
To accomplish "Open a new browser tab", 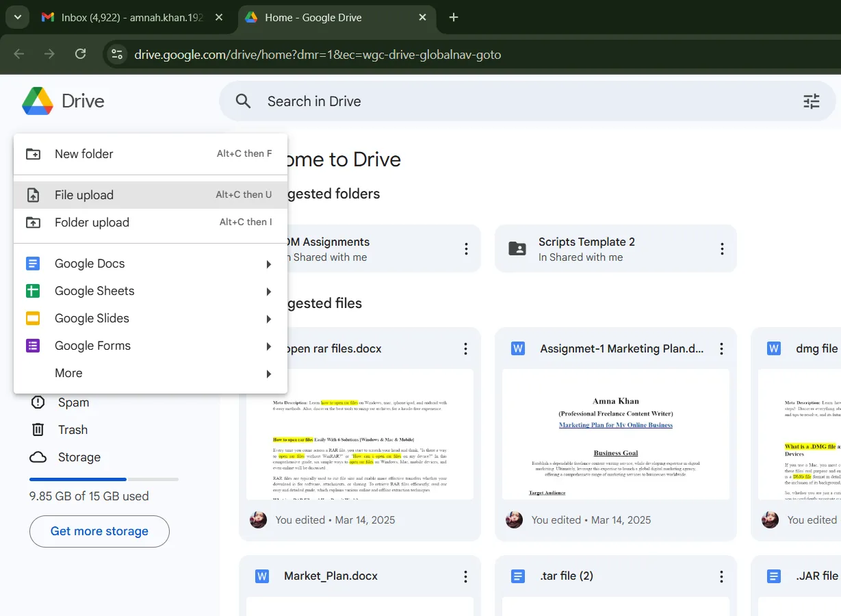I will point(453,17).
